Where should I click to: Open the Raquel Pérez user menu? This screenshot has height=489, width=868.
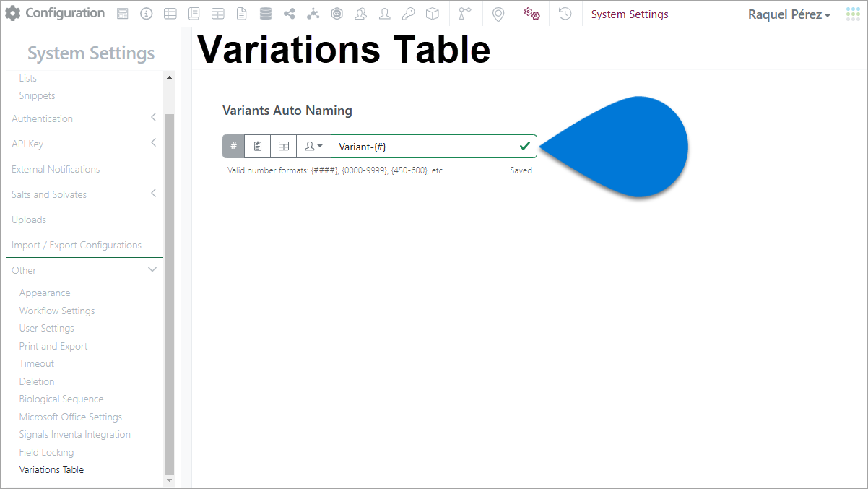tap(789, 14)
